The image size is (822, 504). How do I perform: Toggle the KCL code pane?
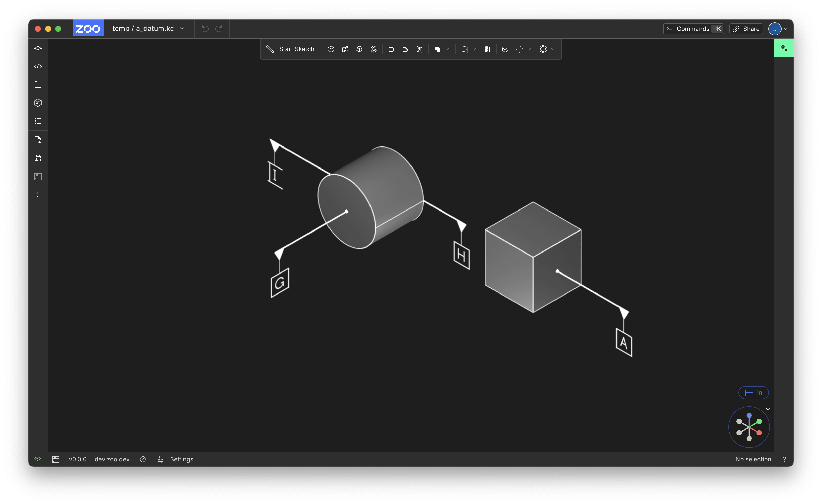pyautogui.click(x=38, y=66)
